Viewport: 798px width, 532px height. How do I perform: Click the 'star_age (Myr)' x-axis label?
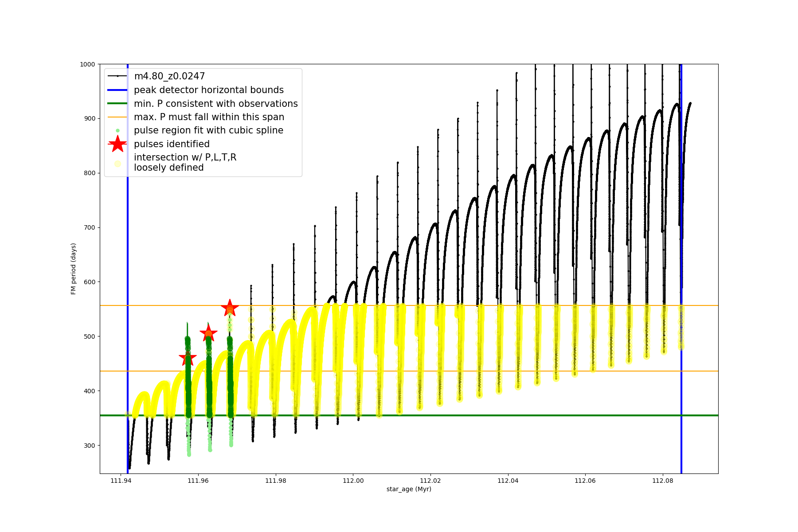coord(409,489)
